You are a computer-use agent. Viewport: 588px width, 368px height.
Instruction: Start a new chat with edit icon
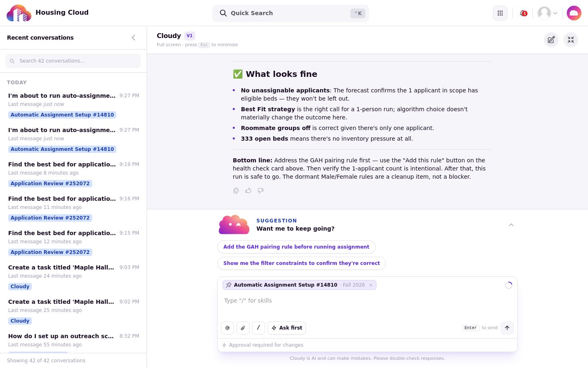click(551, 40)
